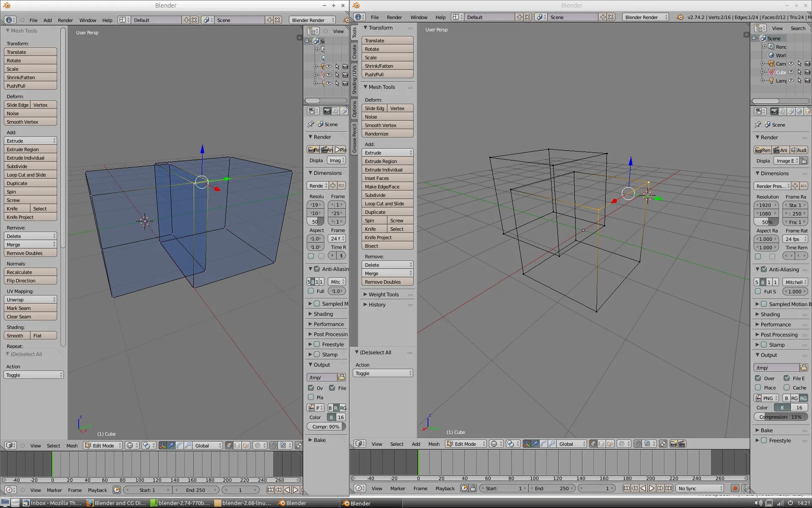
Task: Open the World properties tab icon in right panel
Action: click(x=799, y=111)
